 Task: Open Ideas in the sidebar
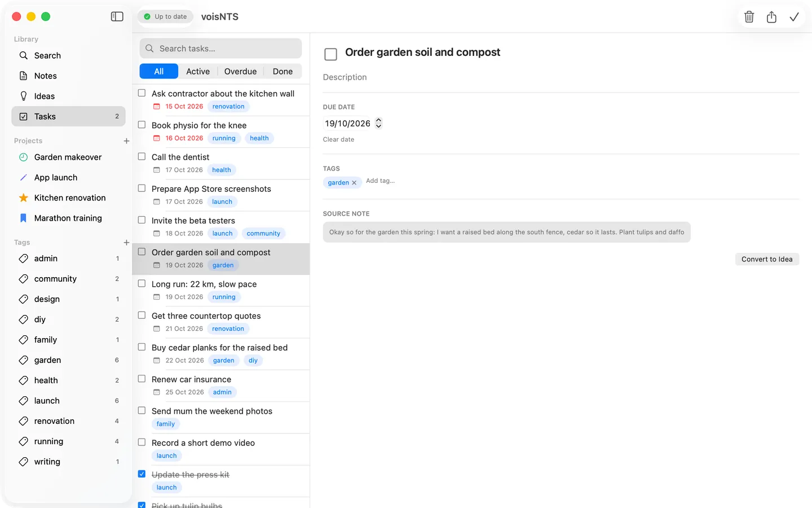coord(68,96)
